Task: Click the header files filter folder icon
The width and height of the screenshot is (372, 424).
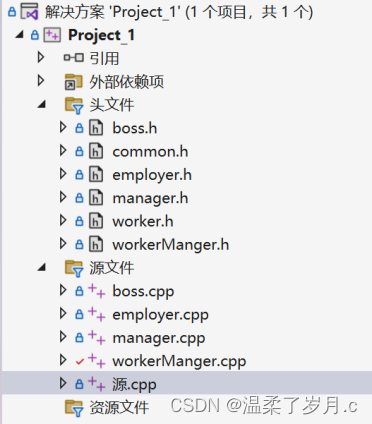Action: coord(74,105)
